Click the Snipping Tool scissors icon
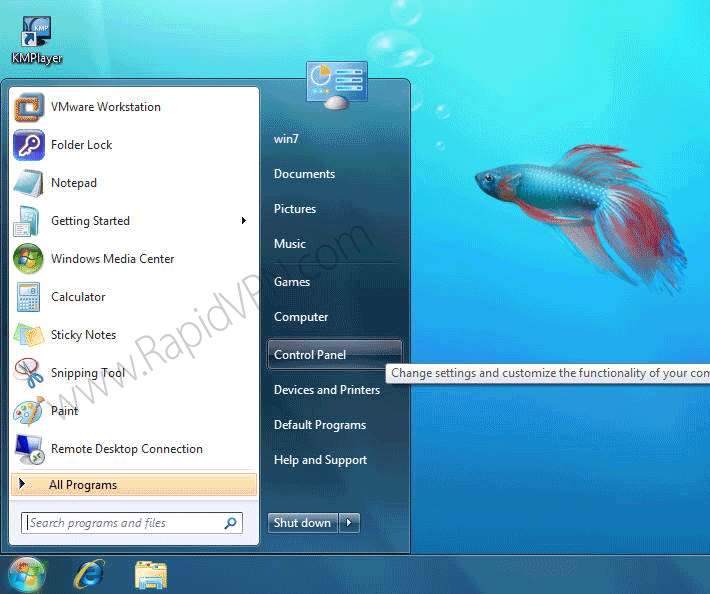Viewport: 710px width, 594px height. pyautogui.click(x=28, y=373)
